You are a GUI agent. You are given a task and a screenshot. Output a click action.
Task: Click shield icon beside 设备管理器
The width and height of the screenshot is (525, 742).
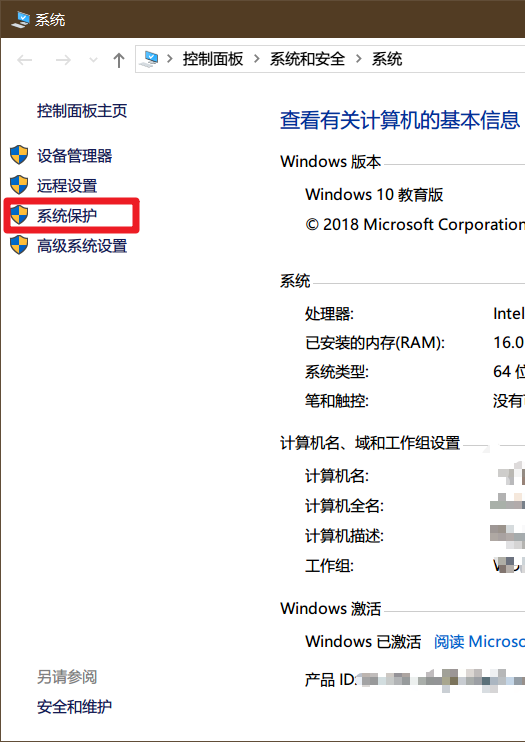[x=19, y=155]
